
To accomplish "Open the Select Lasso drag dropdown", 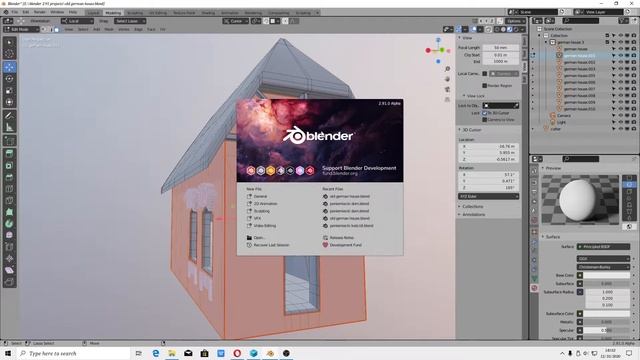I will click(x=130, y=21).
